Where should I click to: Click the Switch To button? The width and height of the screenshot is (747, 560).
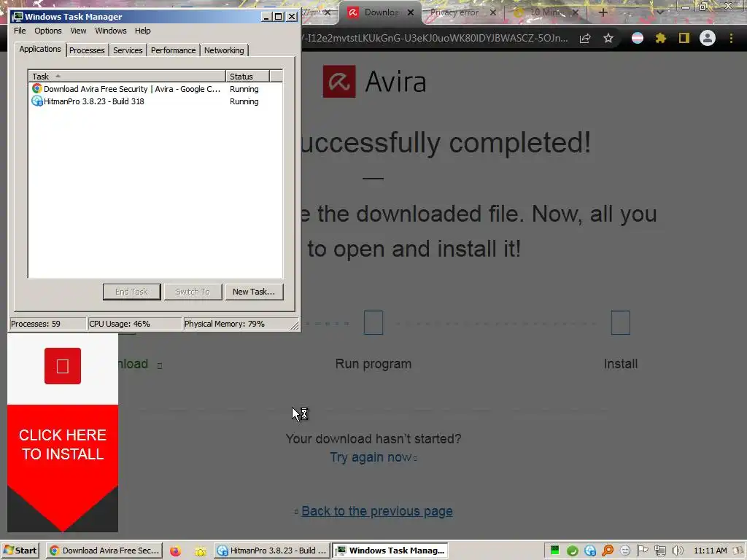(x=193, y=292)
